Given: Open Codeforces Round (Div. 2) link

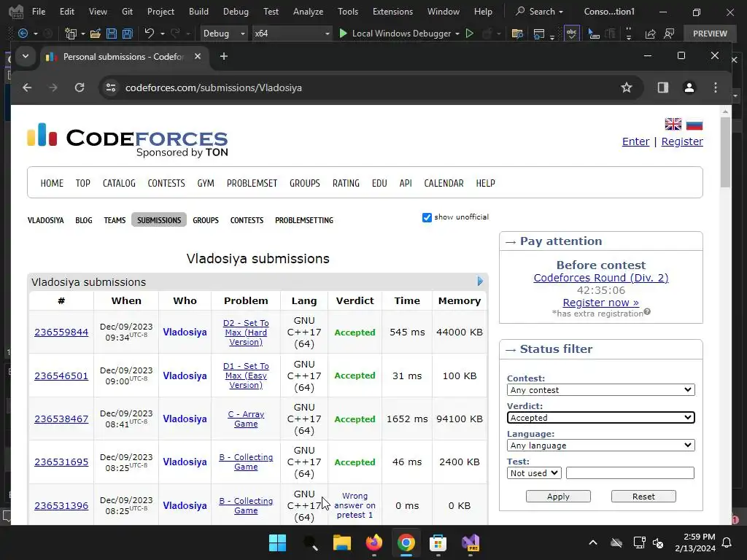Looking at the screenshot, I should (x=601, y=278).
